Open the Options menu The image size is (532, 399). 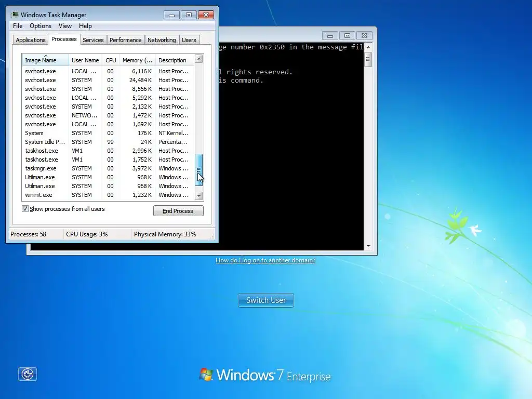click(41, 26)
